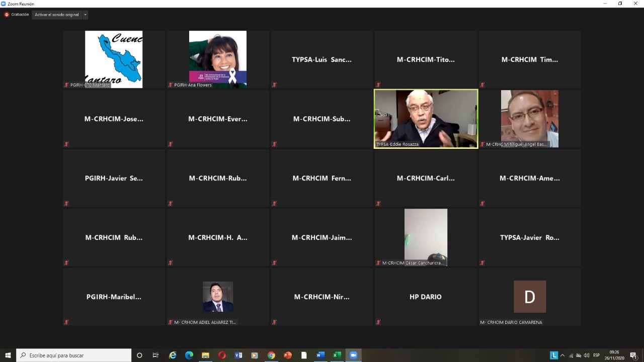The height and width of the screenshot is (362, 644).
Task: Show hidden system tray icons
Action: pyautogui.click(x=562, y=355)
